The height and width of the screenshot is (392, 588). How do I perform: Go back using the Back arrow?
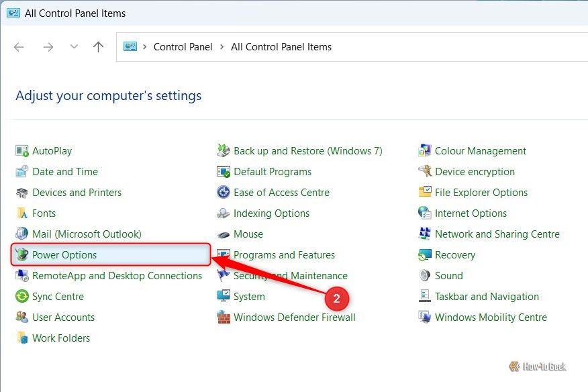19,47
